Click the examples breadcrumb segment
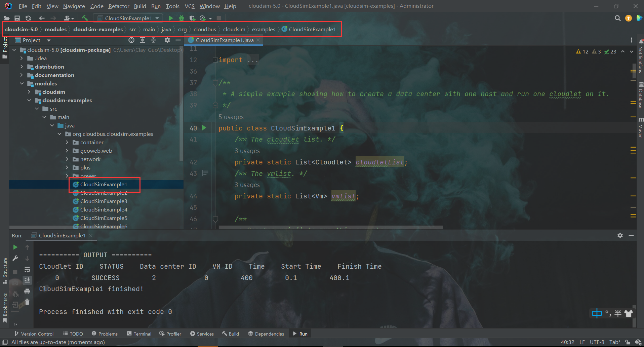This screenshot has height=347, width=644. coord(264,29)
